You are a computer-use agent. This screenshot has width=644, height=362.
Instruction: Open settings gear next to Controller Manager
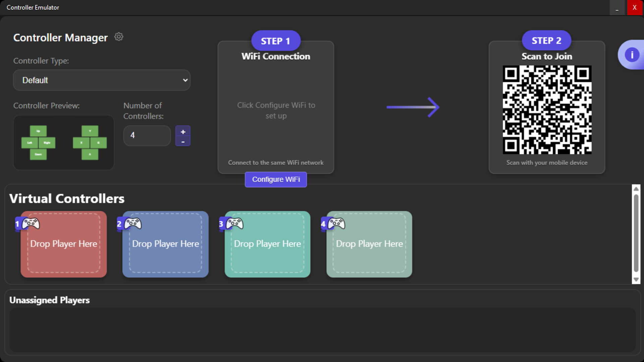[x=119, y=37]
